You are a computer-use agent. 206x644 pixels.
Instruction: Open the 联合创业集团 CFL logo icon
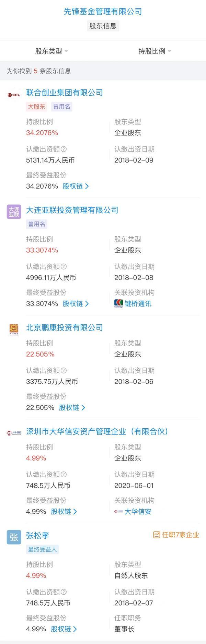tap(14, 95)
